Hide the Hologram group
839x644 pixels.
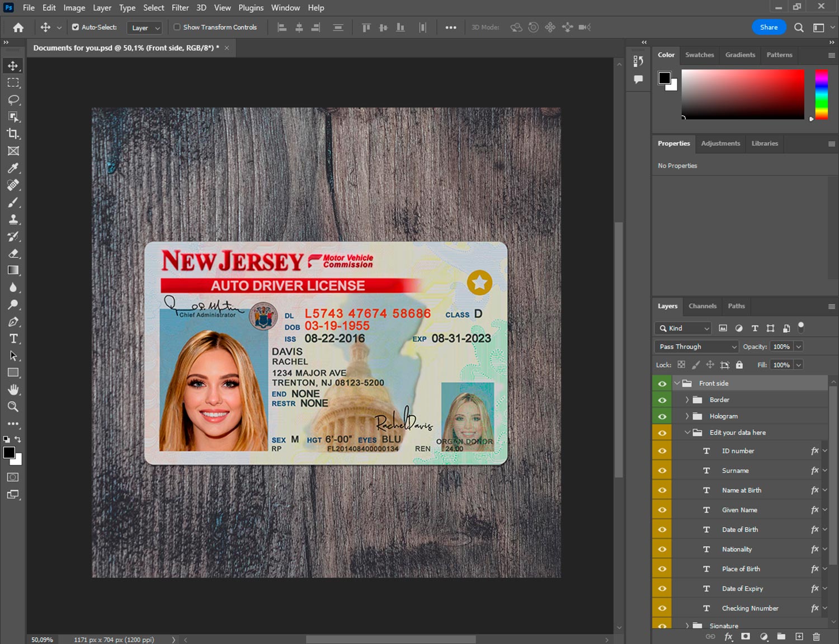point(662,416)
